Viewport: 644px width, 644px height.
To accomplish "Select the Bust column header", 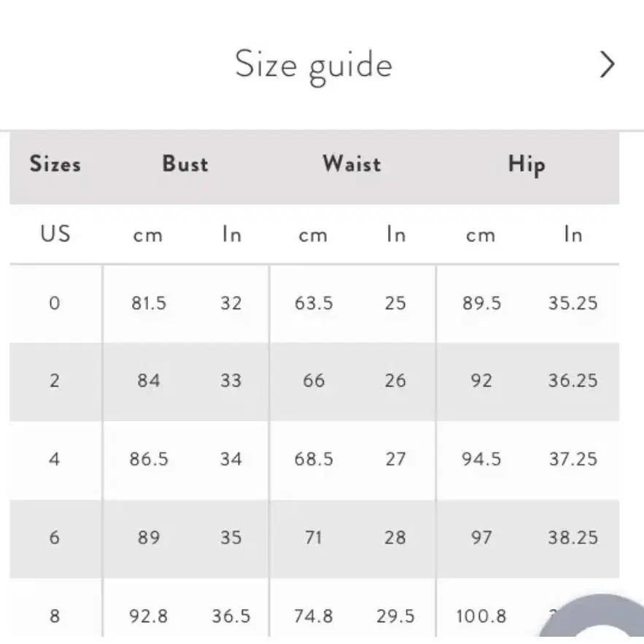I will click(185, 163).
